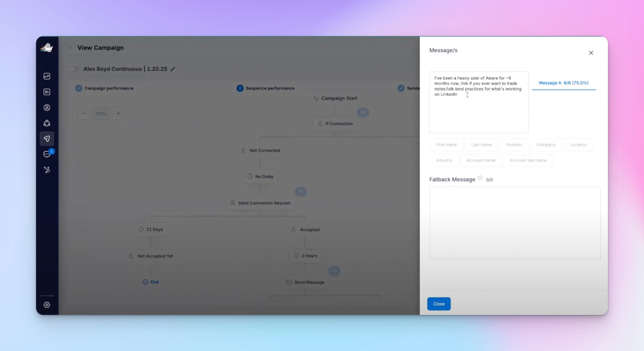The image size is (644, 351).
Task: Zoom out the canvas with minus button
Action: (x=83, y=114)
